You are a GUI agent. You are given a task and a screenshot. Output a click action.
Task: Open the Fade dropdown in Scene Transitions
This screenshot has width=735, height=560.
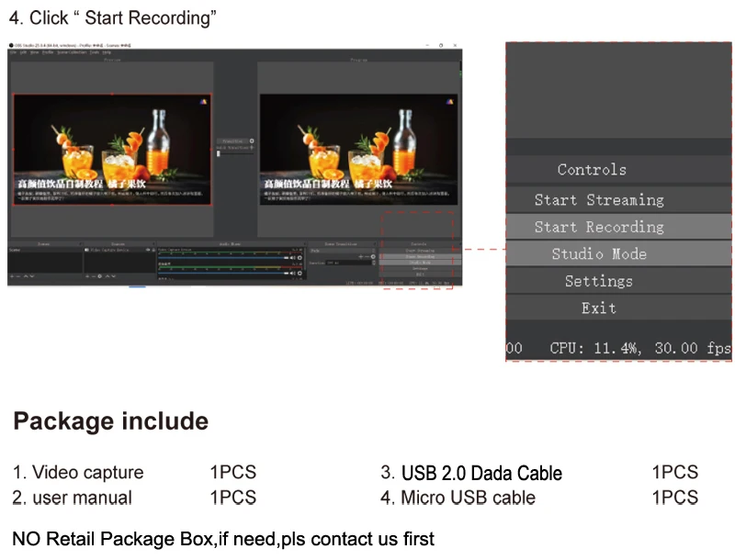point(340,250)
